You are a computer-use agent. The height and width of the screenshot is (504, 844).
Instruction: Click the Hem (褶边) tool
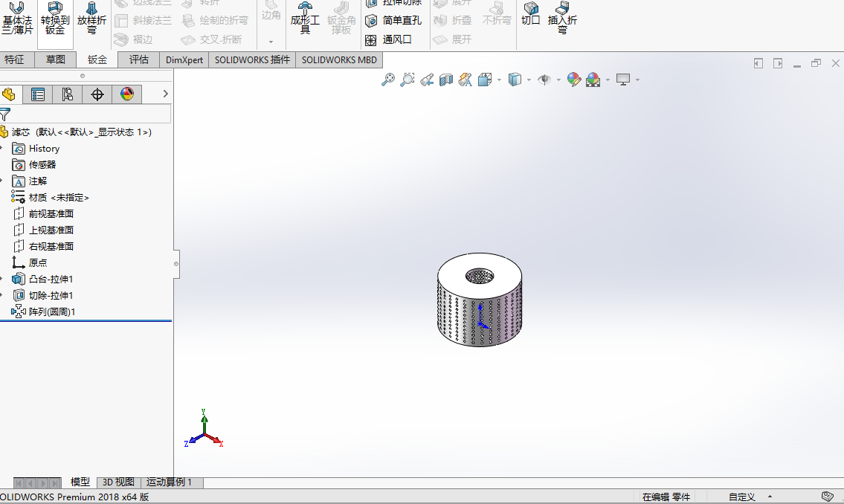134,40
